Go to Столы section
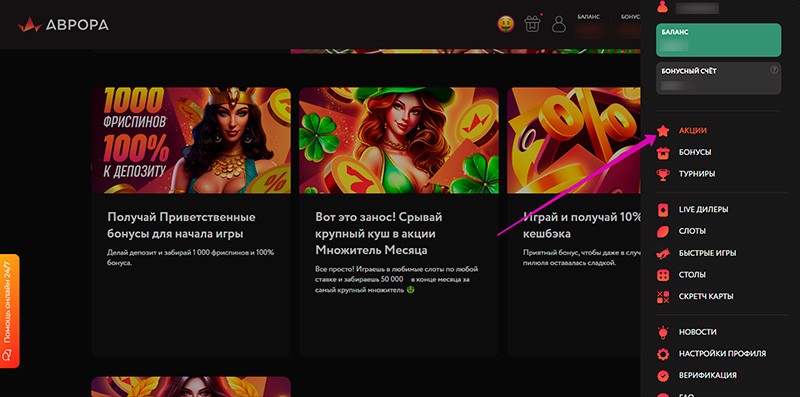The width and height of the screenshot is (800, 397). 692,275
